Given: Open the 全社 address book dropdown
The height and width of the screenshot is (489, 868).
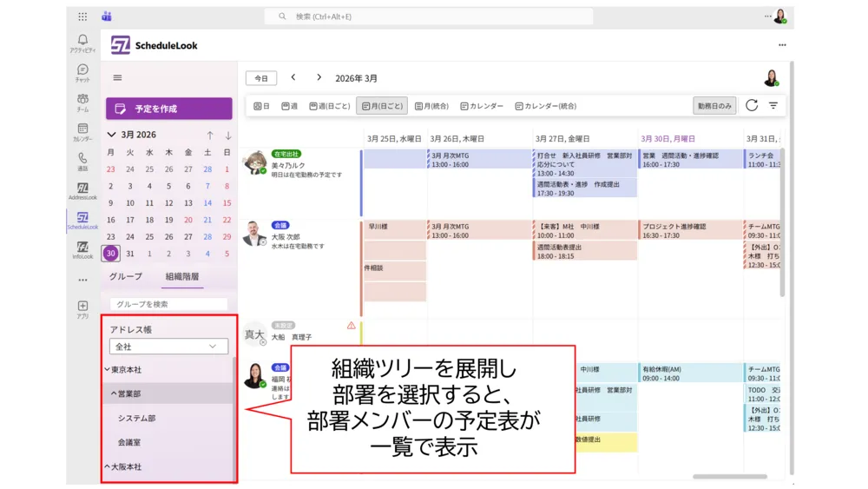Looking at the screenshot, I should (x=169, y=347).
